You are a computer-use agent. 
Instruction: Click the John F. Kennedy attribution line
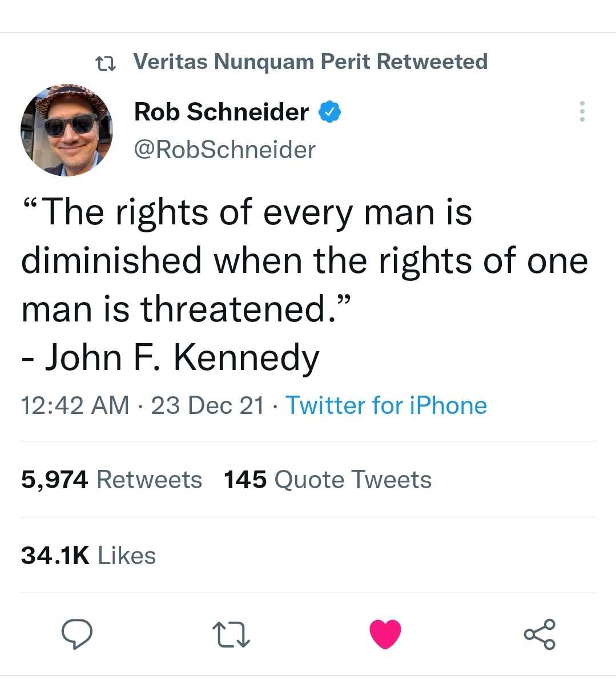point(171,357)
